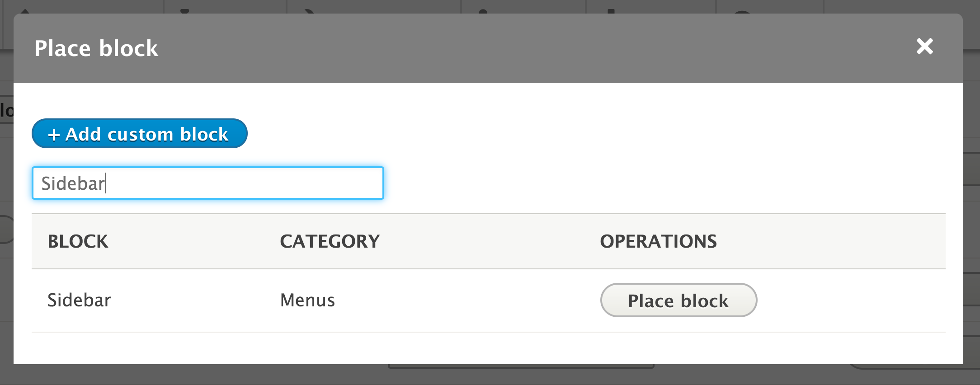Click the Add custom block button

139,134
